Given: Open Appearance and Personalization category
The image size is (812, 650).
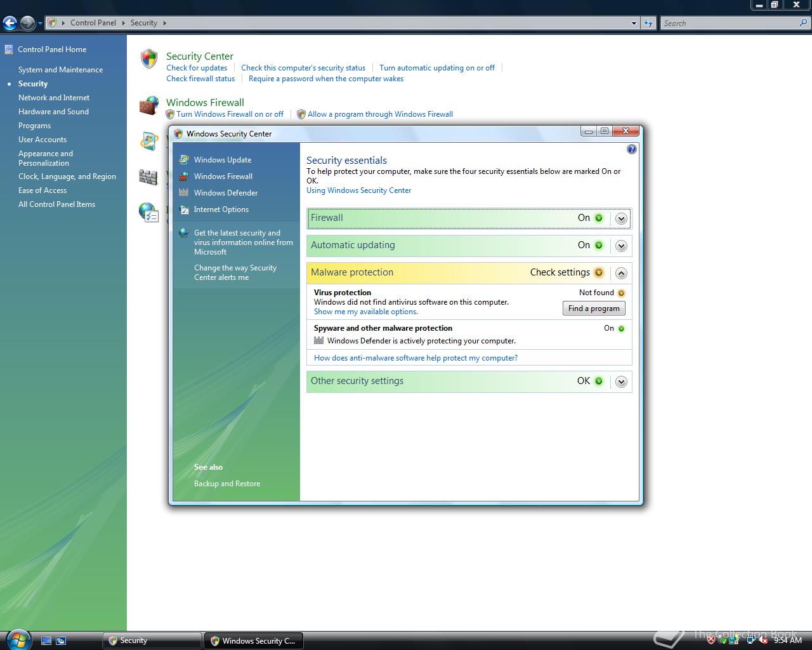Looking at the screenshot, I should pyautogui.click(x=46, y=158).
